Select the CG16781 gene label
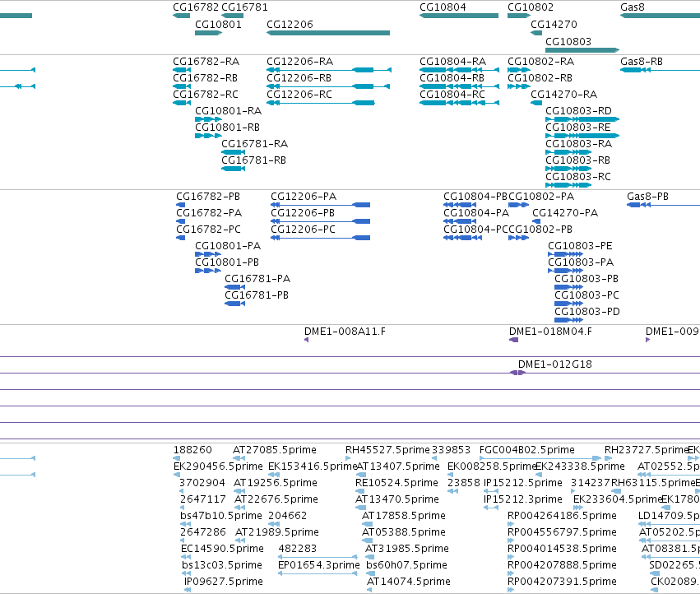This screenshot has width=700, height=594. pos(244,7)
